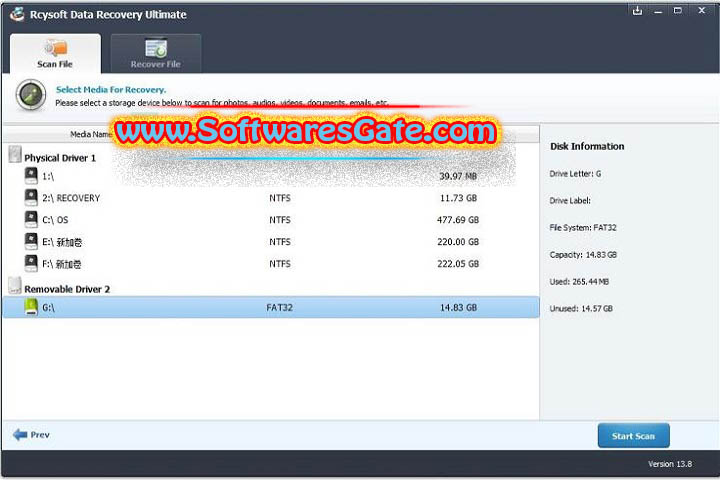
Task: Click the Rcysoft Data Recovery Ultimate title
Action: (x=108, y=15)
